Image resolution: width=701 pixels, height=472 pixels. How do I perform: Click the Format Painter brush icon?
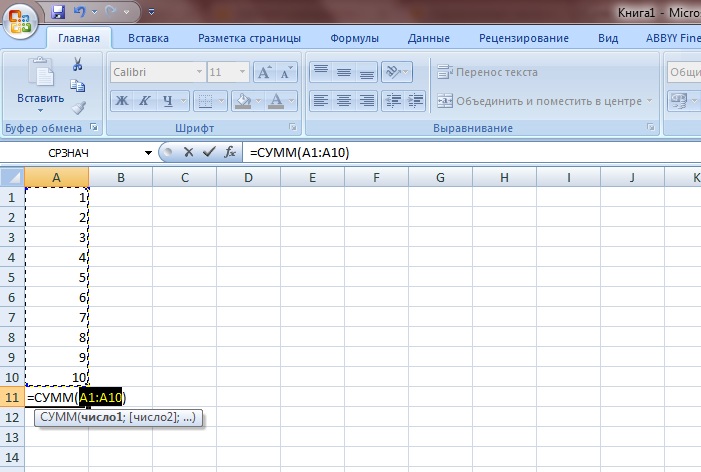(x=77, y=107)
